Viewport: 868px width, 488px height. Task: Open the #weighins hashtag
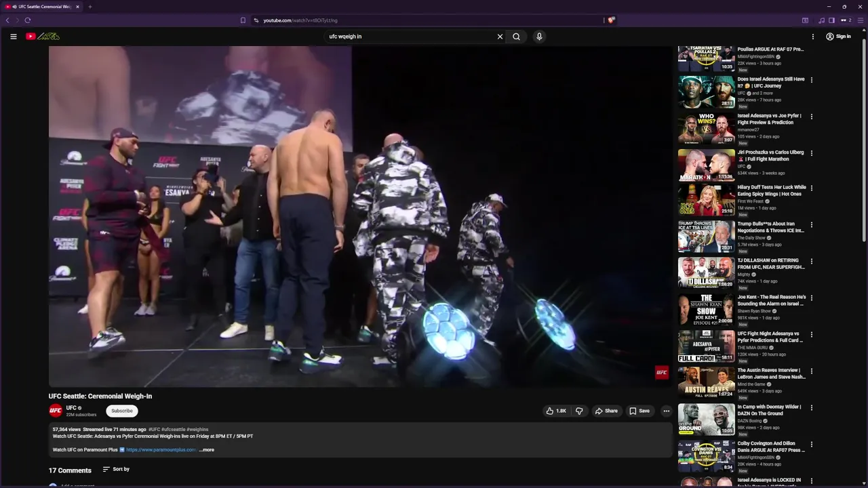197,430
